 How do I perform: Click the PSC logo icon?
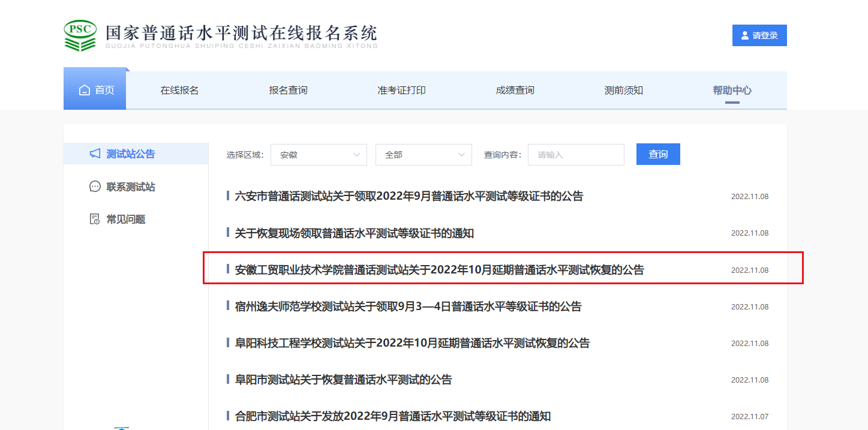pos(80,35)
